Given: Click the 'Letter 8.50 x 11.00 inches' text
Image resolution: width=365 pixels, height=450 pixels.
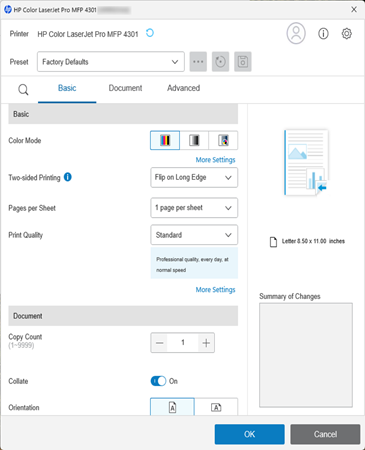Looking at the screenshot, I should tap(313, 241).
